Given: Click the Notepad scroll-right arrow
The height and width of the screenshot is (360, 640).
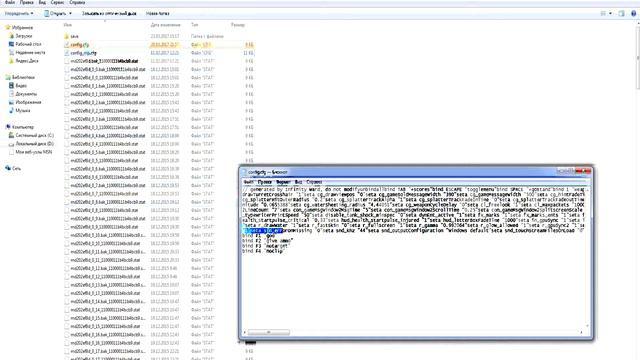Looking at the screenshot, I should point(582,332).
